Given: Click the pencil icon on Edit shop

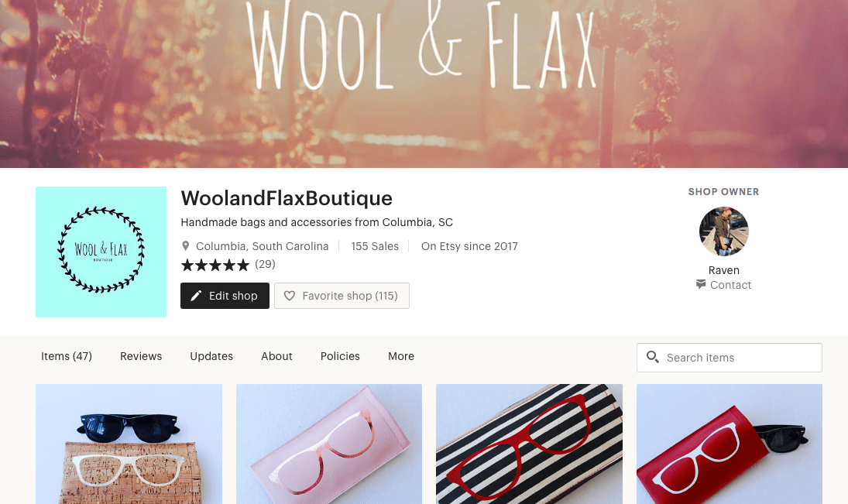Looking at the screenshot, I should (196, 296).
